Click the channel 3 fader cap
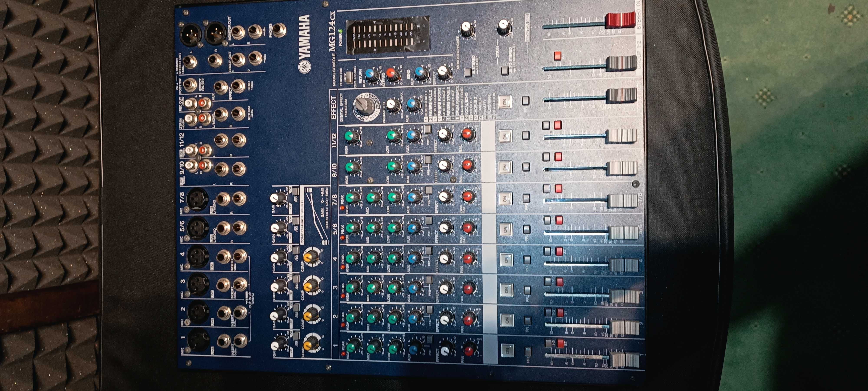The width and height of the screenshot is (868, 391). pyautogui.click(x=624, y=297)
